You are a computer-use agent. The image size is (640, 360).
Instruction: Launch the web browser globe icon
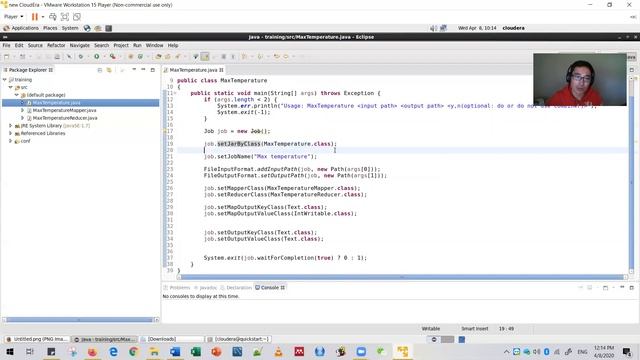click(x=87, y=28)
